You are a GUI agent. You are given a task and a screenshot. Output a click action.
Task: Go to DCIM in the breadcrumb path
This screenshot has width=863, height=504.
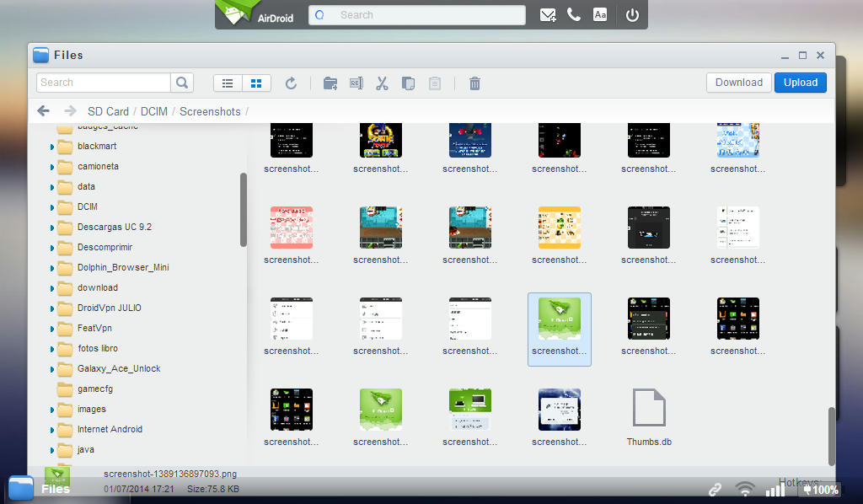[154, 111]
